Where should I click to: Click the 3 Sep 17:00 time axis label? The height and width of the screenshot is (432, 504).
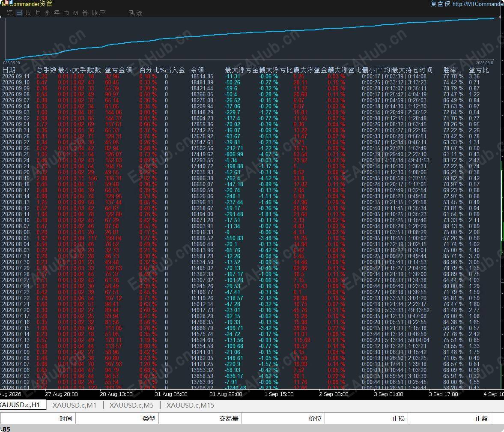(443, 394)
